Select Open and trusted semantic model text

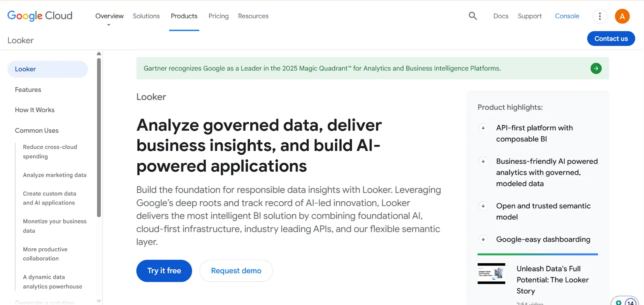point(543,211)
